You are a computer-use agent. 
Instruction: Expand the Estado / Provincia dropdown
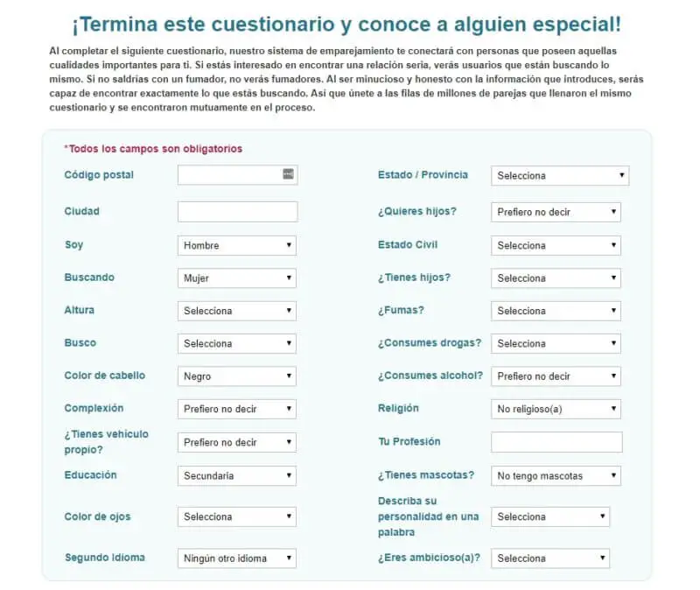click(x=560, y=176)
